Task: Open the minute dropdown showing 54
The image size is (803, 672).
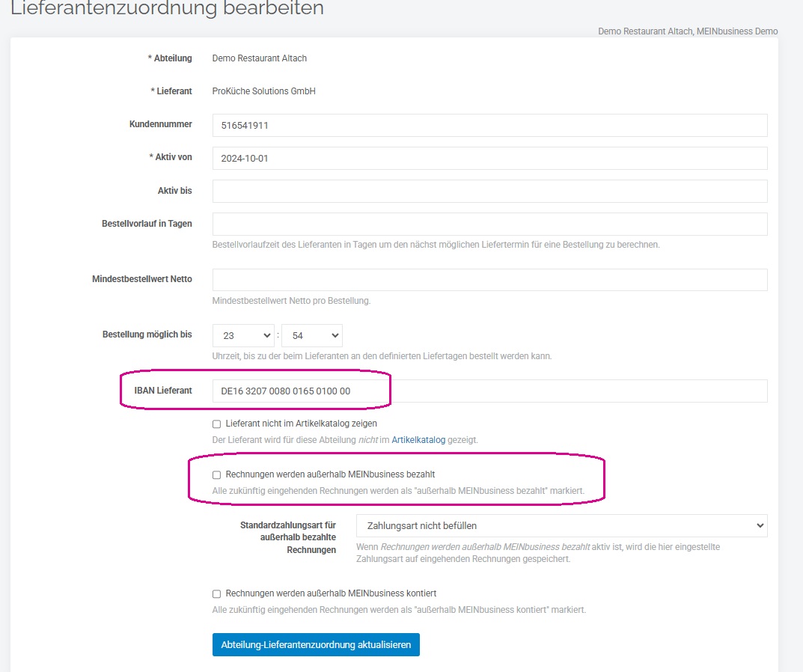Action: click(x=312, y=335)
